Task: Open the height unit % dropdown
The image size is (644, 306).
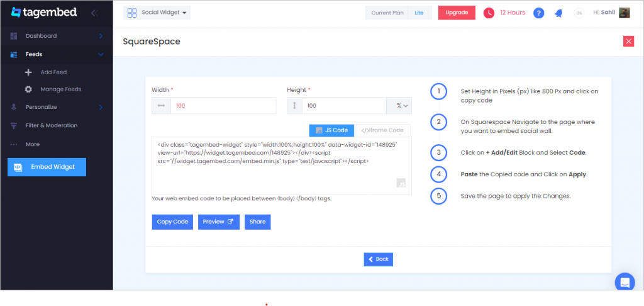Action: pos(399,106)
